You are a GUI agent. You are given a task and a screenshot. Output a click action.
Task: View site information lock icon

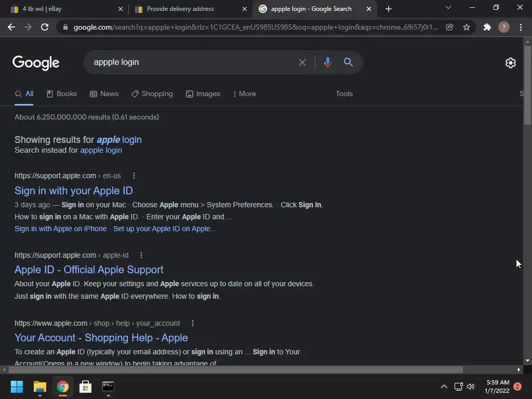coord(65,27)
